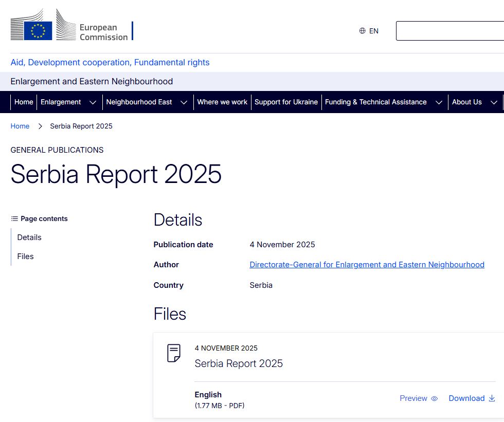Open the EN language selector globe icon
Screen dimensions: 504x422
[x=362, y=31]
